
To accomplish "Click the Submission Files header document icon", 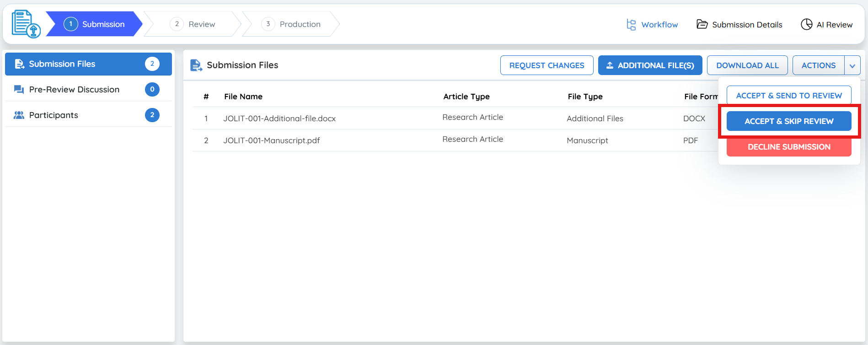I will [196, 65].
